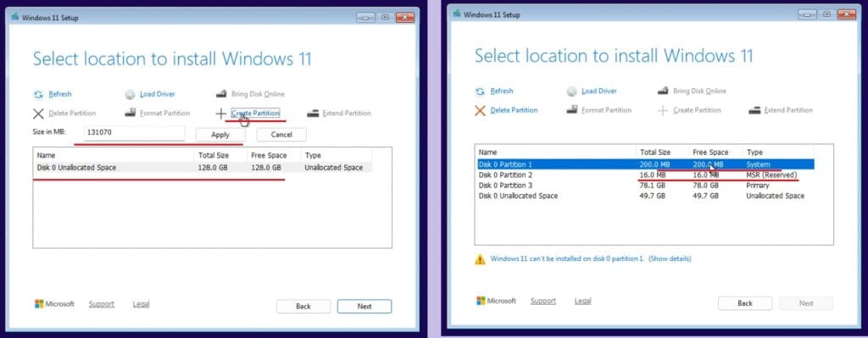Open Show details link in right window

click(x=670, y=258)
